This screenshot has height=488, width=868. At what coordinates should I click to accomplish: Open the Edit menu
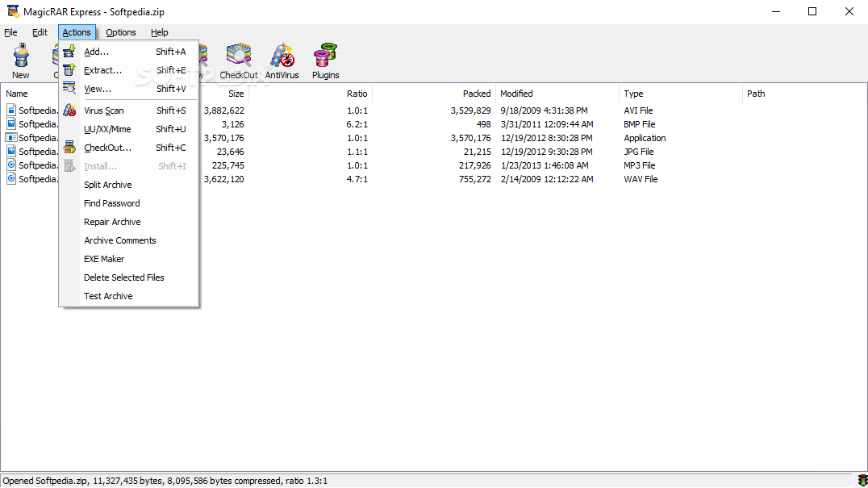40,32
